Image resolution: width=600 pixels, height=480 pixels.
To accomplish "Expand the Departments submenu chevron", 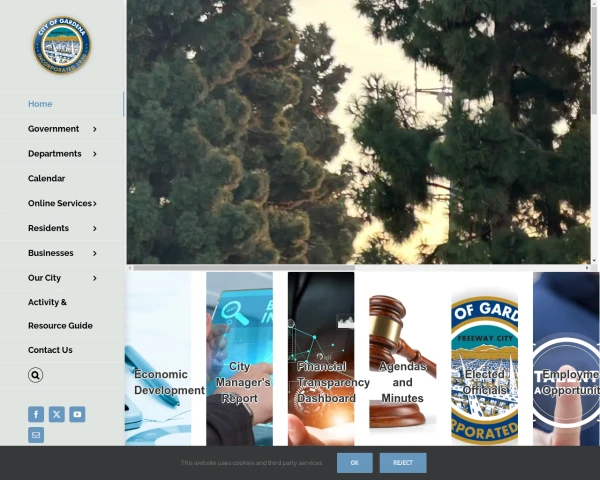I will click(x=95, y=154).
